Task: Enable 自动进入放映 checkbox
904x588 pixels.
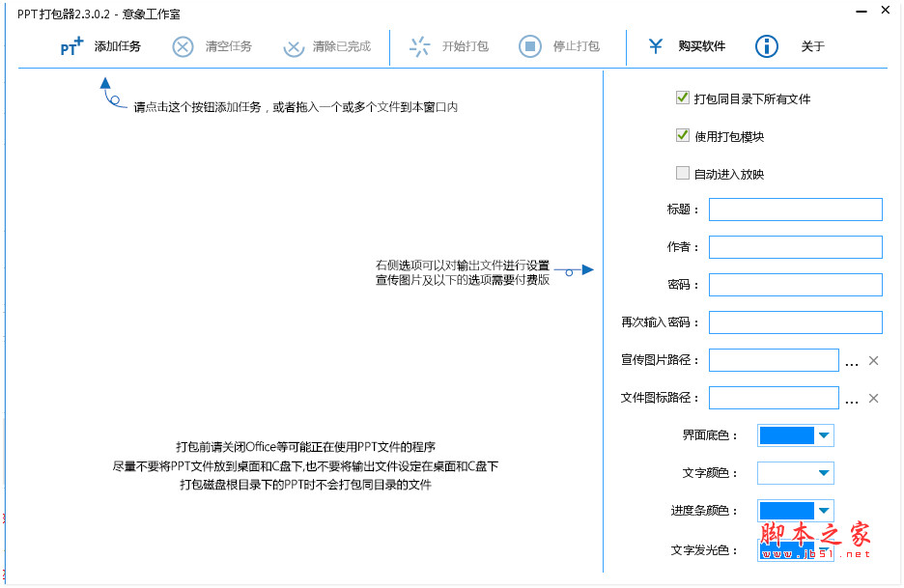Action: click(x=683, y=173)
